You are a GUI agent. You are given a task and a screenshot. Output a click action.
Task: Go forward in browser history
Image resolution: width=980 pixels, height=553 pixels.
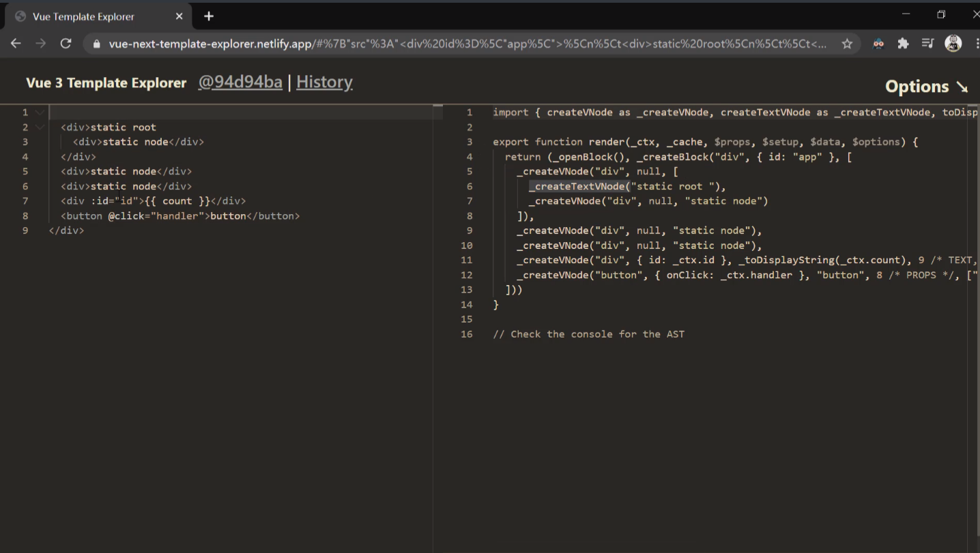(x=41, y=44)
